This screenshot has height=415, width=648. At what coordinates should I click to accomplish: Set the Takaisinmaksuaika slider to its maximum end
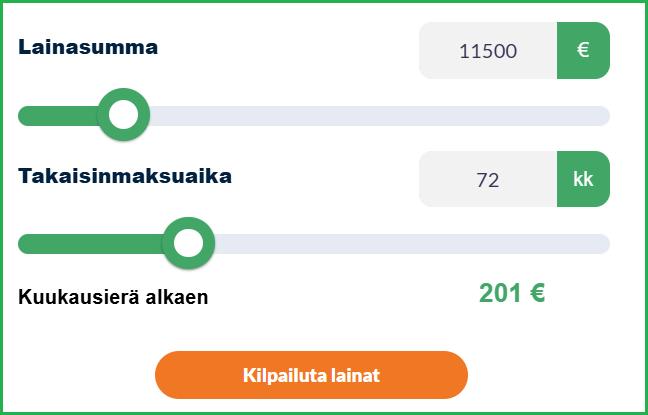(x=606, y=244)
